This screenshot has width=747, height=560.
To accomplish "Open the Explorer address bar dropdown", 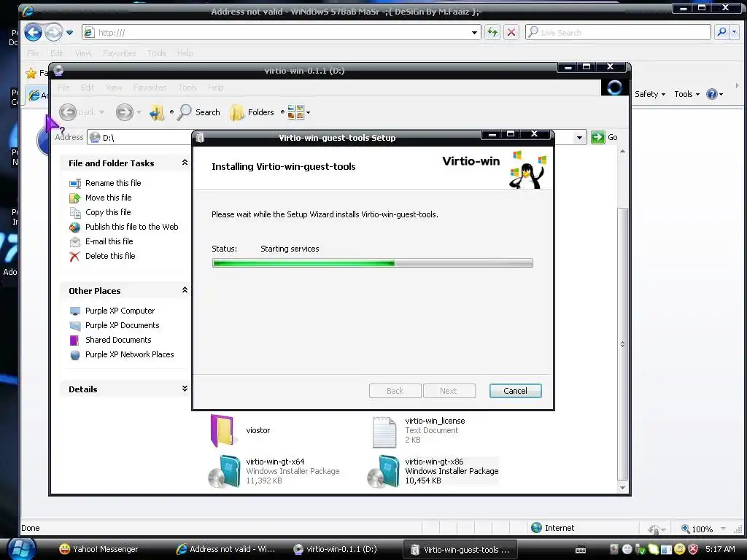I will [578, 138].
